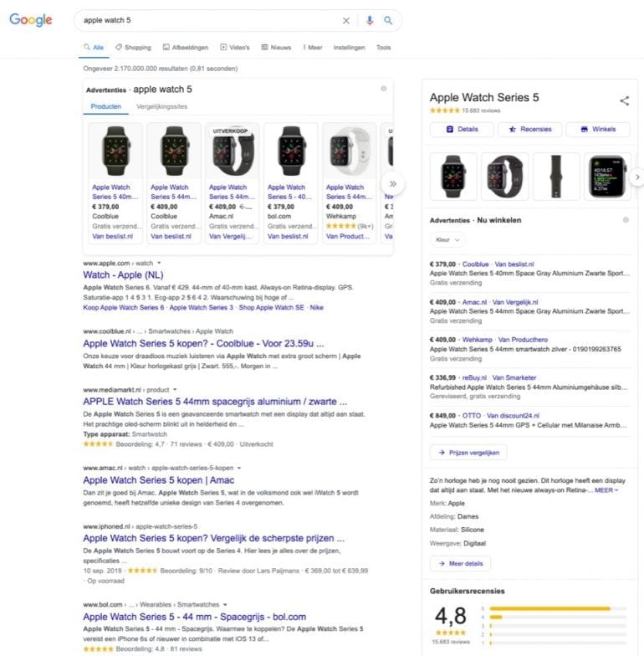This screenshot has height=656, width=644.
Task: Open dropdown arrow beside www.amac.nl result URL
Action: pos(239,468)
